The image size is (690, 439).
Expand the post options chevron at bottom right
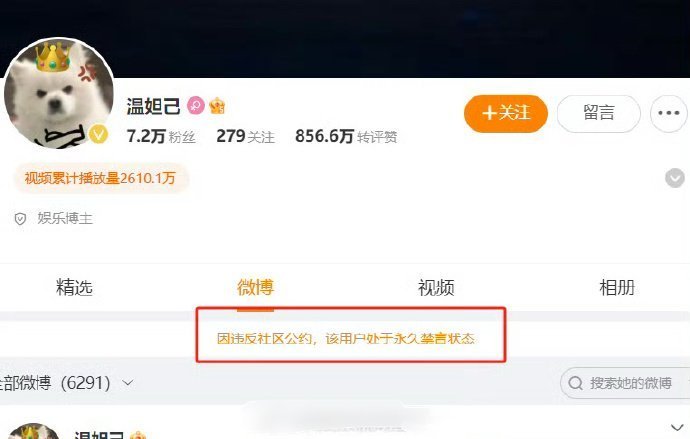tap(677, 427)
